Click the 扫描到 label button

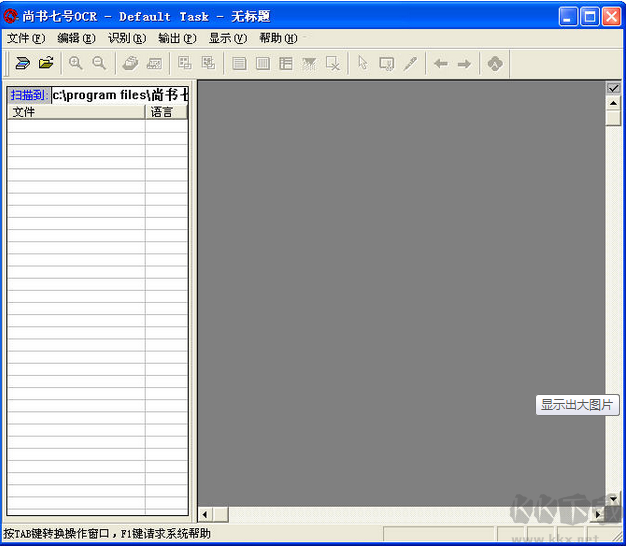[x=29, y=95]
